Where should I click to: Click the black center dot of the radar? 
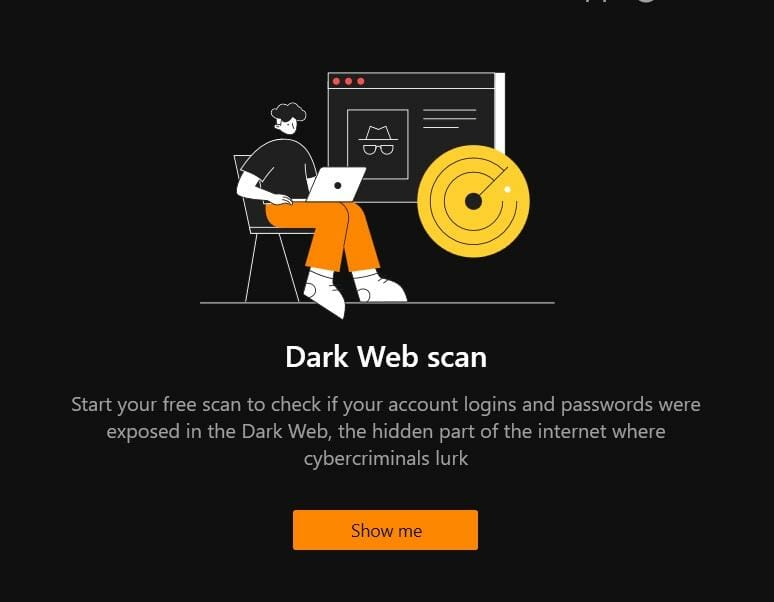pos(473,201)
